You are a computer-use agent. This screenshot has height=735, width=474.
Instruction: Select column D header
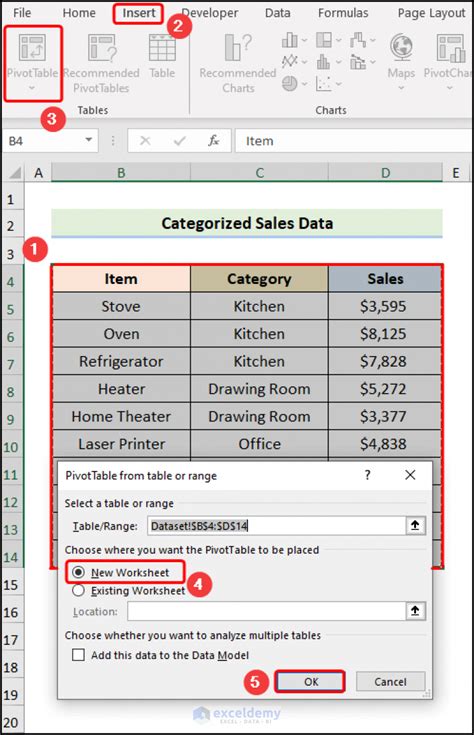(385, 173)
